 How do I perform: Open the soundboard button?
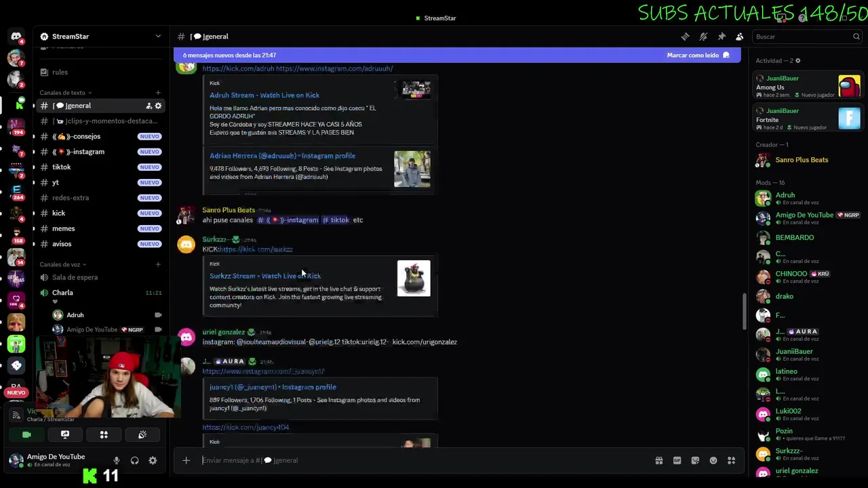tap(142, 434)
